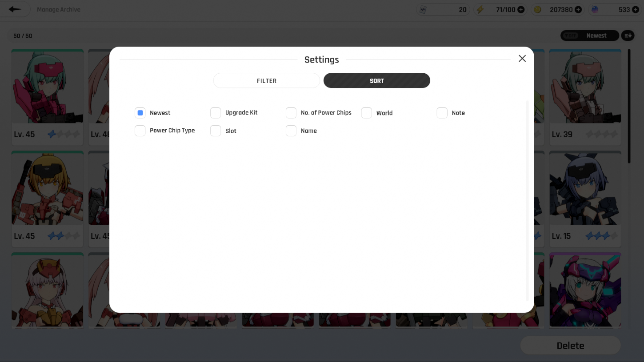Select the purple-armored character card
This screenshot has width=644, height=362.
point(585,290)
